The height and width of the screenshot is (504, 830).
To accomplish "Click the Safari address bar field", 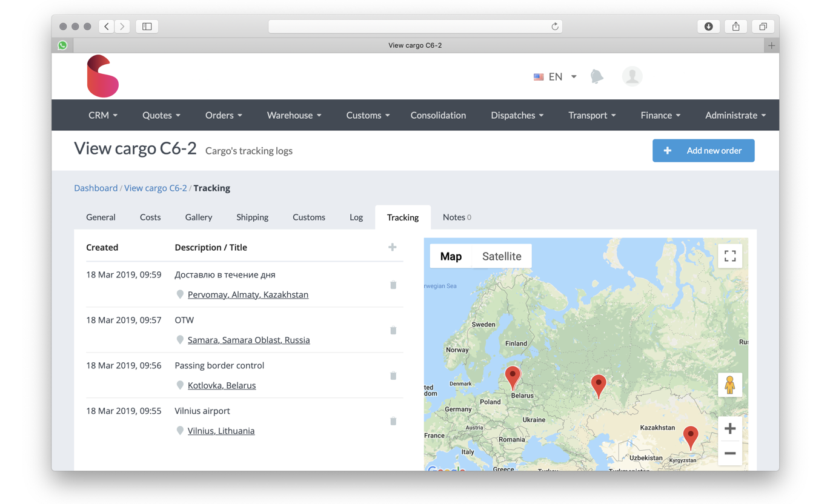I will 415,27.
